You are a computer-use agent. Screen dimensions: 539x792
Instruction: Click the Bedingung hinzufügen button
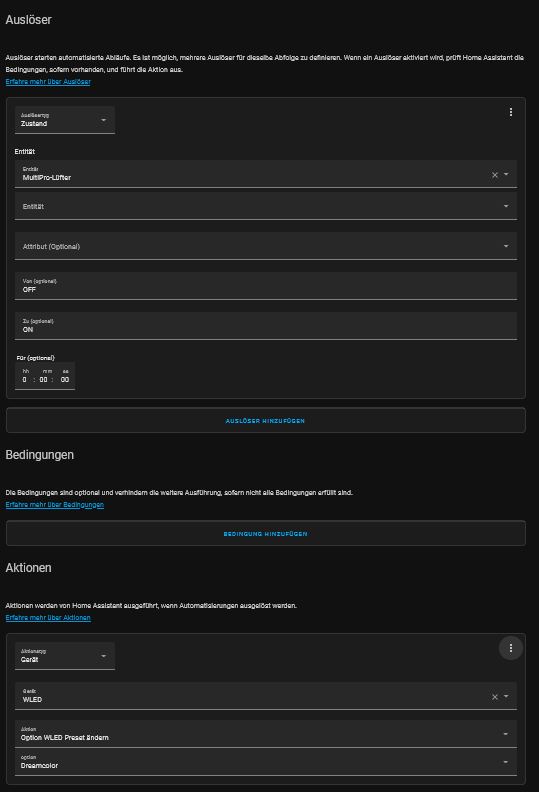[266, 533]
